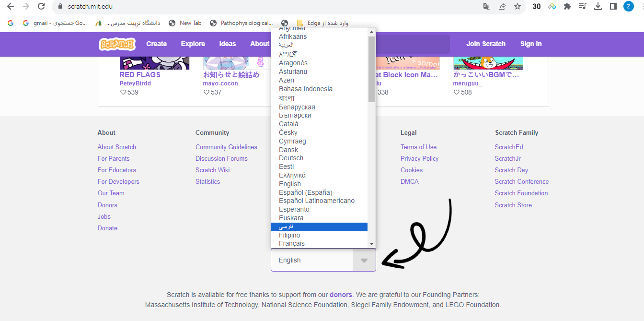The image size is (644, 321).
Task: Click the share page icon
Action: (502, 7)
